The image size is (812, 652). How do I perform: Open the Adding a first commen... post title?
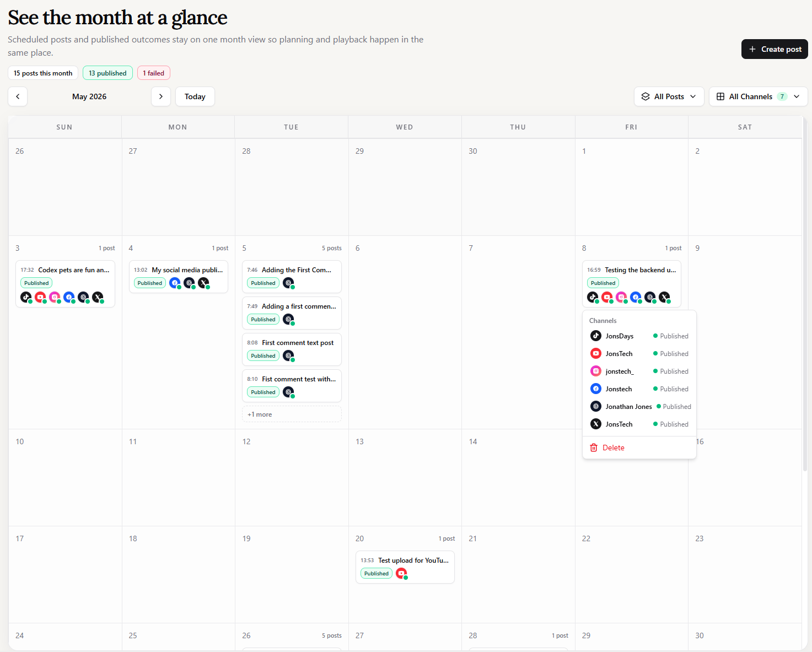[299, 306]
